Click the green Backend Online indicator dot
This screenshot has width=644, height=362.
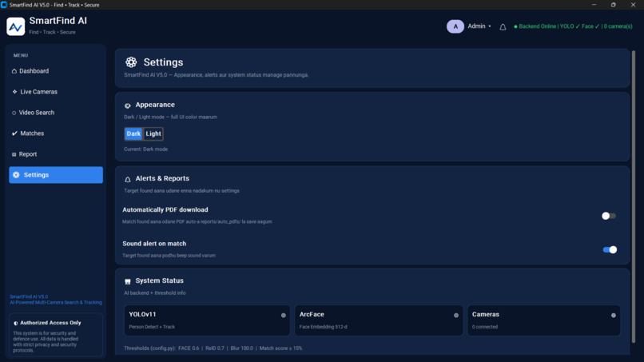515,26
